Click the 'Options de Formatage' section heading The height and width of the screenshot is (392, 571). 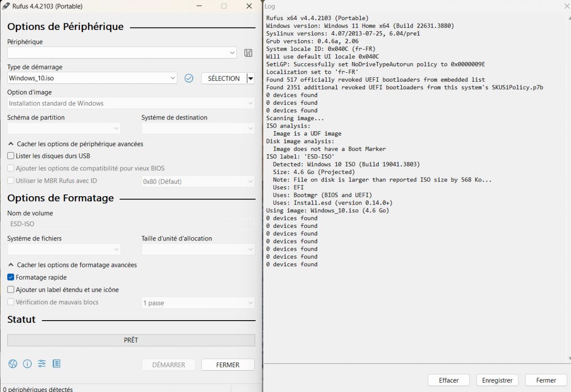[61, 198]
